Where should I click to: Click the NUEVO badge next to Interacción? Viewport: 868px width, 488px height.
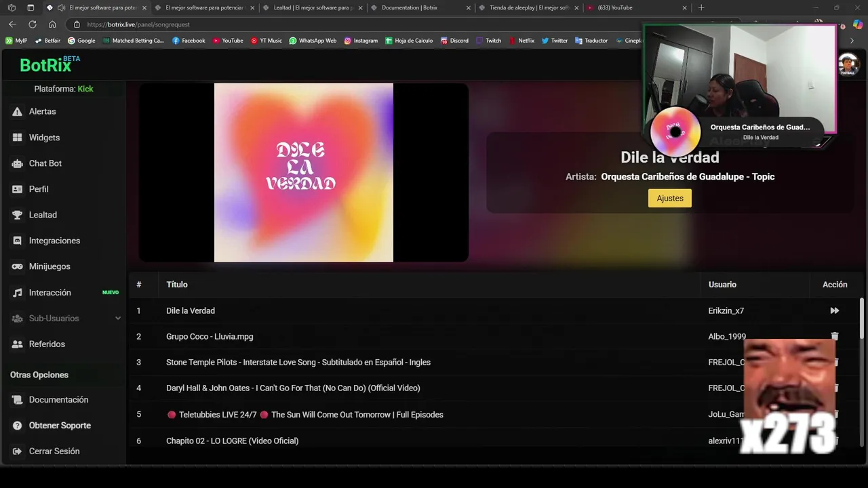[x=111, y=293]
